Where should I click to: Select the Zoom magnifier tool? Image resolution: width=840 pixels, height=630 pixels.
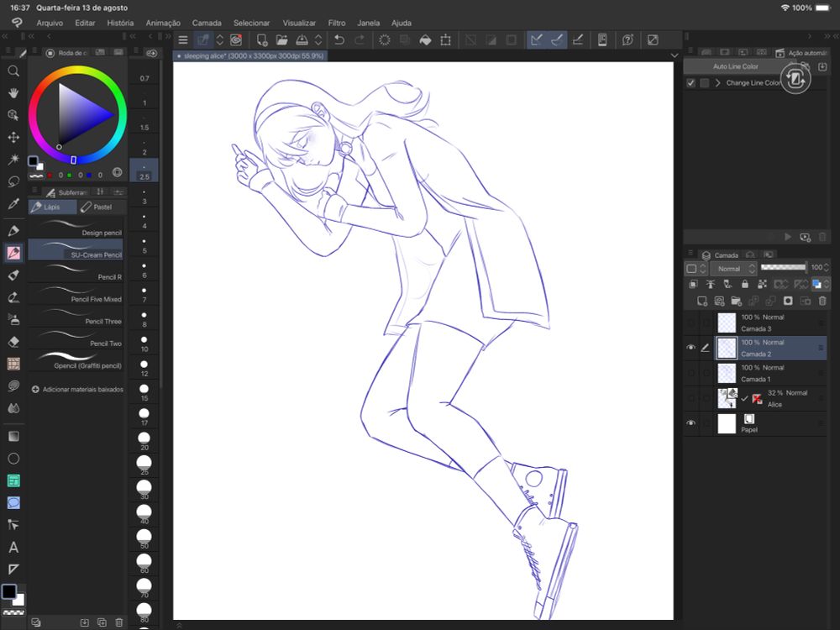pyautogui.click(x=13, y=71)
